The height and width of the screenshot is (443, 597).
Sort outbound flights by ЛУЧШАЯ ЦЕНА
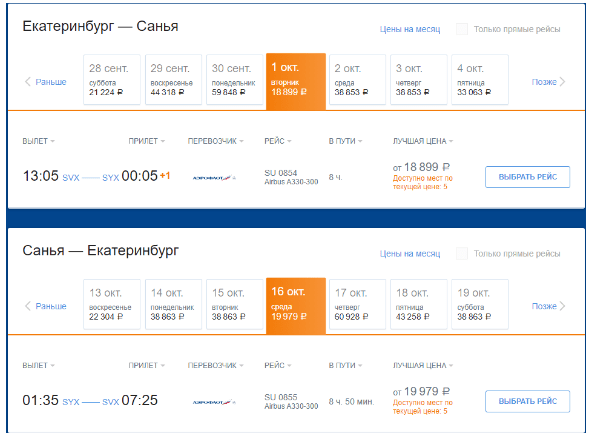(423, 141)
